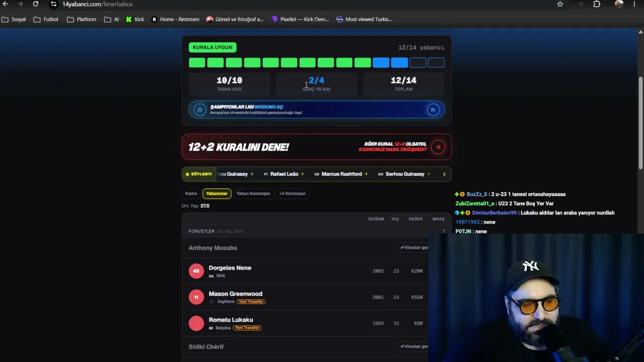
Task: Open site information icon beside the URL
Action: tap(54, 4)
